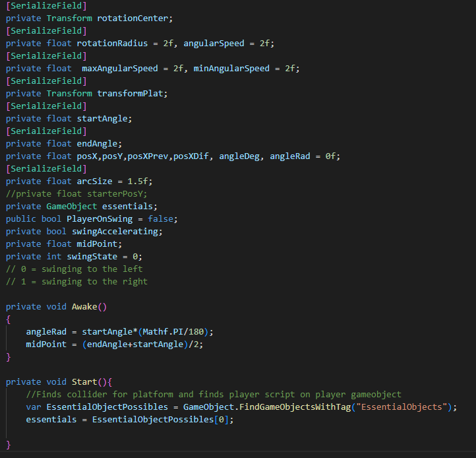Click the EssentialObjectPossibles var declaration

pyautogui.click(x=107, y=407)
